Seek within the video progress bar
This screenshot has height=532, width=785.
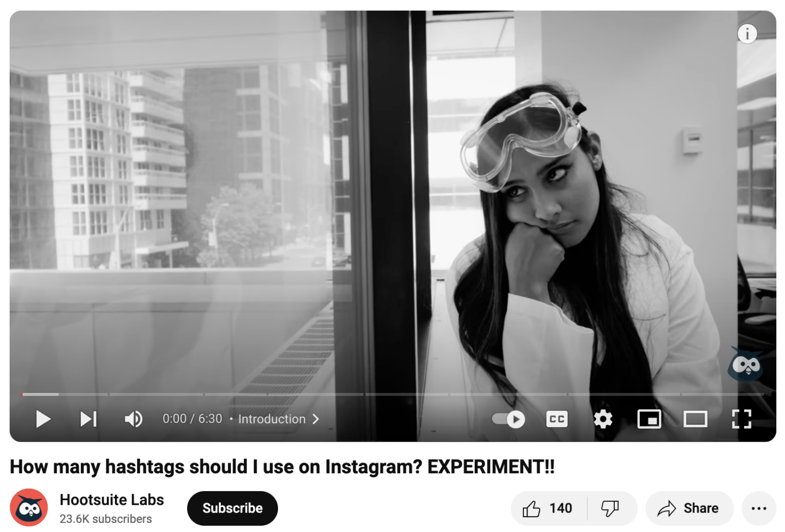(392, 394)
